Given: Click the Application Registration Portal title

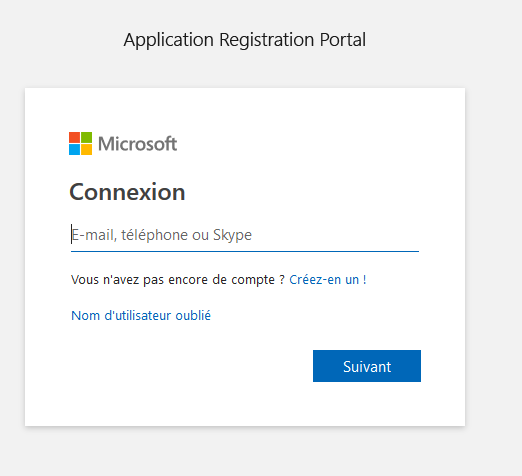Looking at the screenshot, I should pyautogui.click(x=245, y=40).
